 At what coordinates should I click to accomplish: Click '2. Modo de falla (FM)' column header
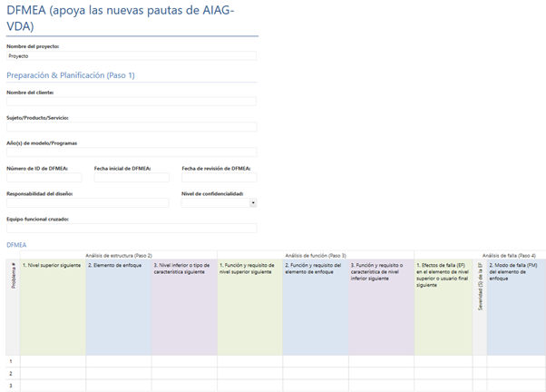tap(516, 307)
